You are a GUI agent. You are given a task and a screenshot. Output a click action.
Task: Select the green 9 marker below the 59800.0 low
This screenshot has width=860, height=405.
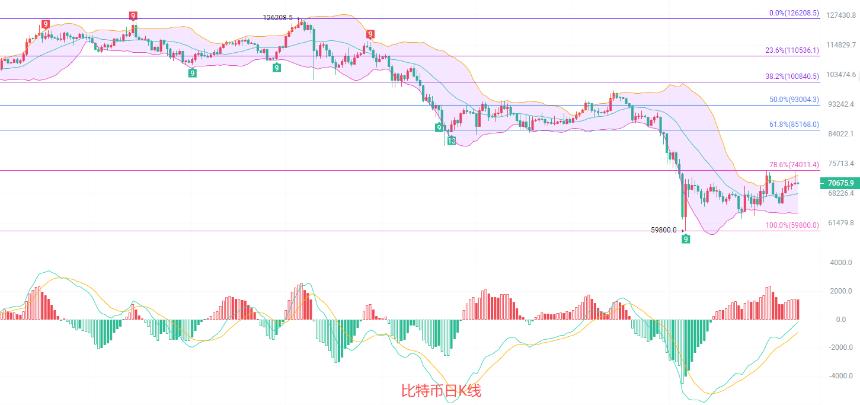click(x=686, y=239)
